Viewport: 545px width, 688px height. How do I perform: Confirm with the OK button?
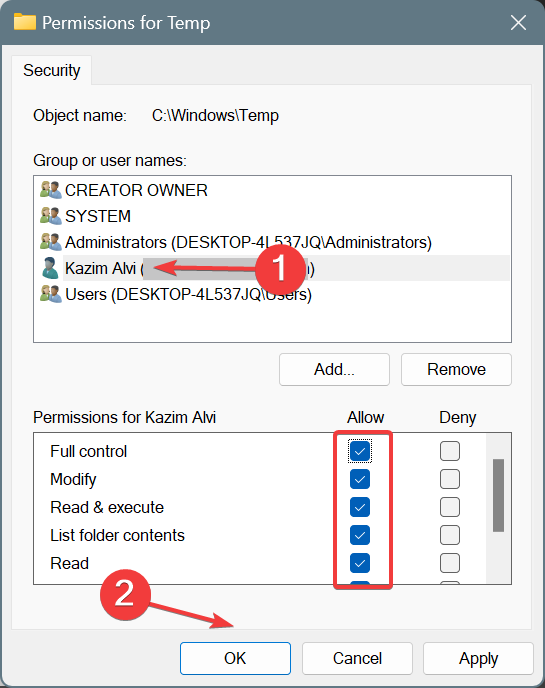[235, 658]
